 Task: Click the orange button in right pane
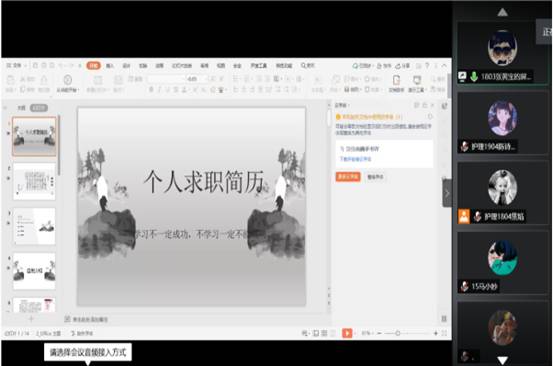point(348,177)
